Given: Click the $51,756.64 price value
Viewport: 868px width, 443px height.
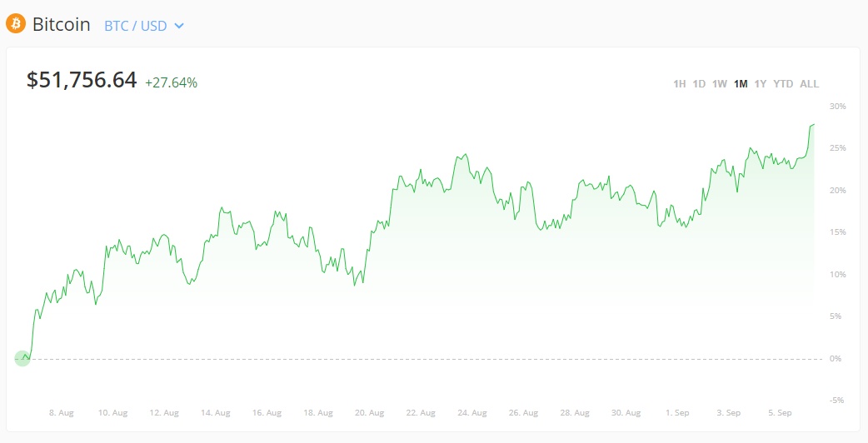Looking at the screenshot, I should point(82,80).
